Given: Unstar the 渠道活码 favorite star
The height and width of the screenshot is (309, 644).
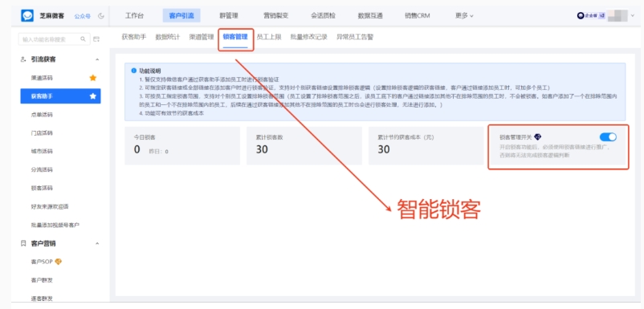Looking at the screenshot, I should [93, 78].
